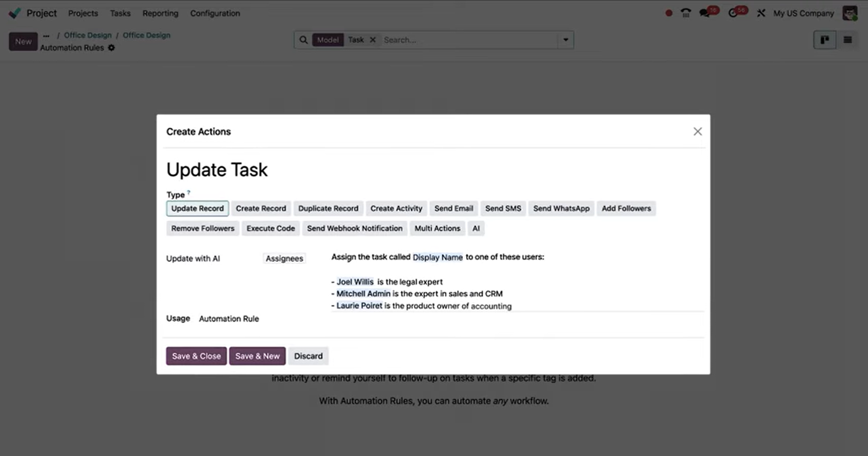Open the Discuss messages icon

(x=704, y=13)
